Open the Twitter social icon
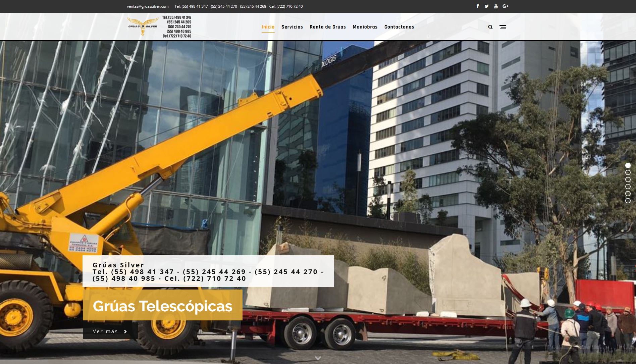Image resolution: width=636 pixels, height=364 pixels. pos(486,6)
